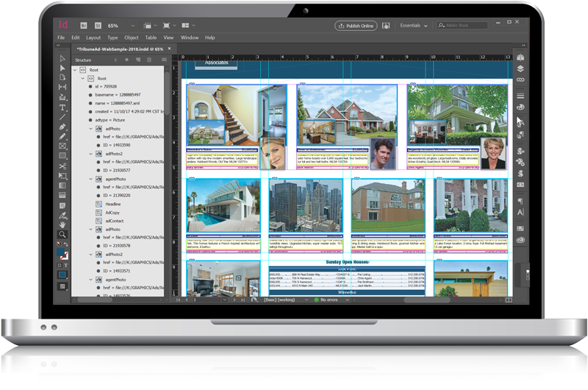The height and width of the screenshot is (390, 588).
Task: Open Adobe Stock via the St icon
Action: (x=98, y=26)
